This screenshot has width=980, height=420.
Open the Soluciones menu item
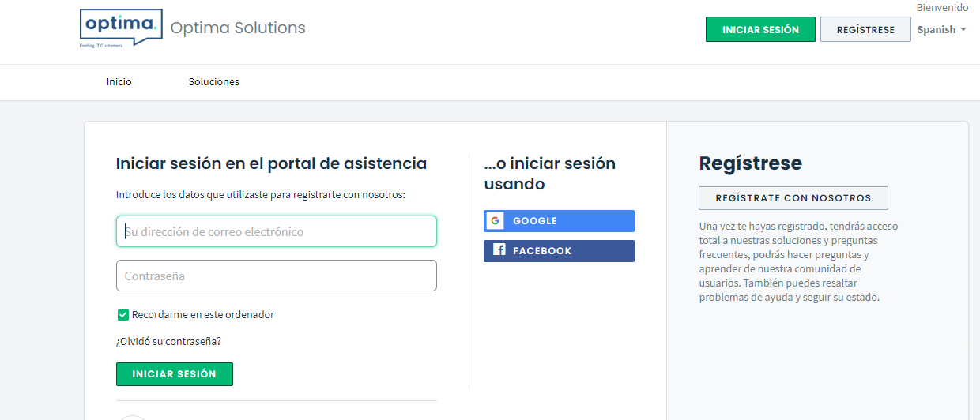click(x=213, y=82)
